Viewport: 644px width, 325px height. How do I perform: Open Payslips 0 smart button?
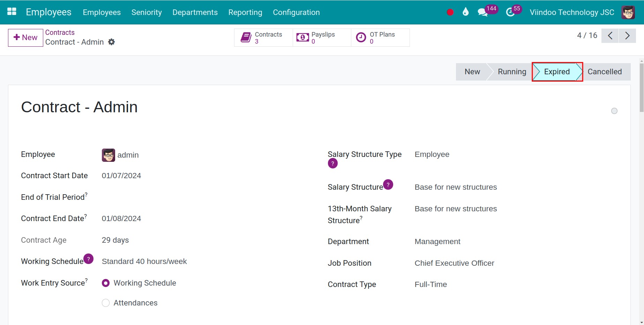(x=322, y=38)
